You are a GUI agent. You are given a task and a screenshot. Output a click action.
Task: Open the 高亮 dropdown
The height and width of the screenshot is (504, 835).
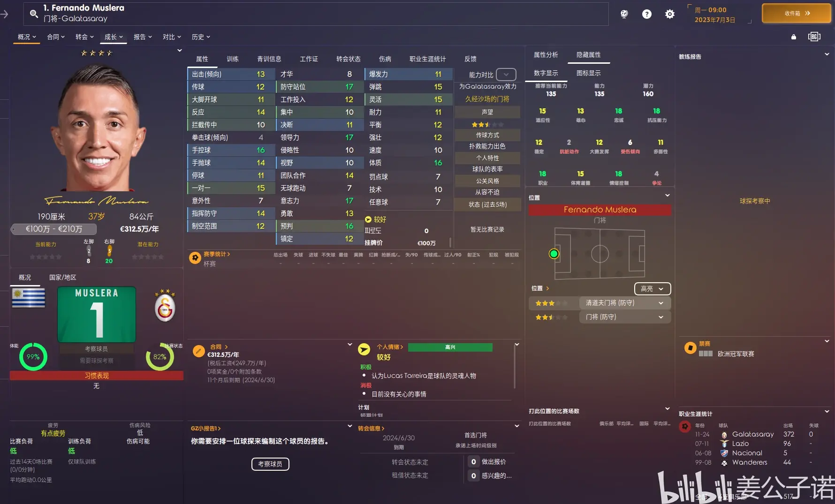pyautogui.click(x=653, y=289)
